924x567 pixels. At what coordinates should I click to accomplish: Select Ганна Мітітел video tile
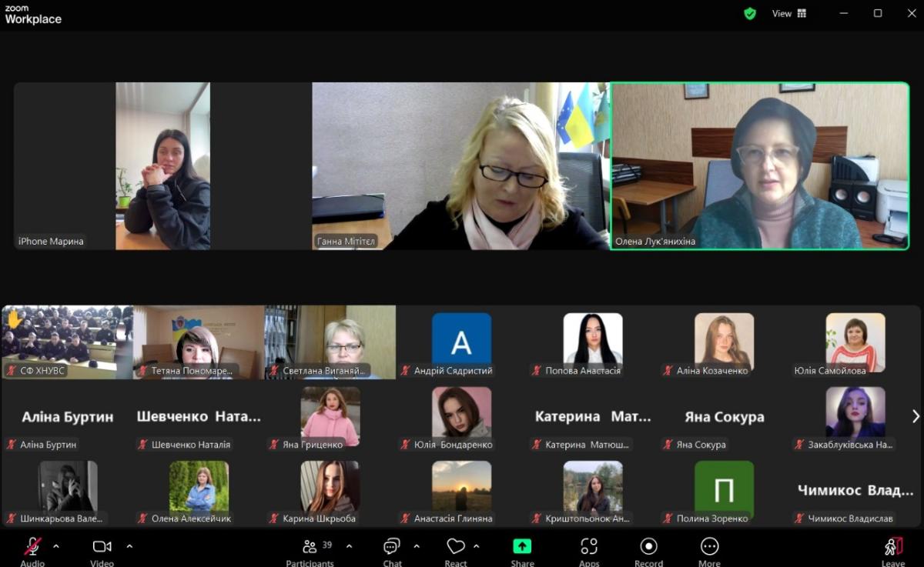(x=460, y=166)
